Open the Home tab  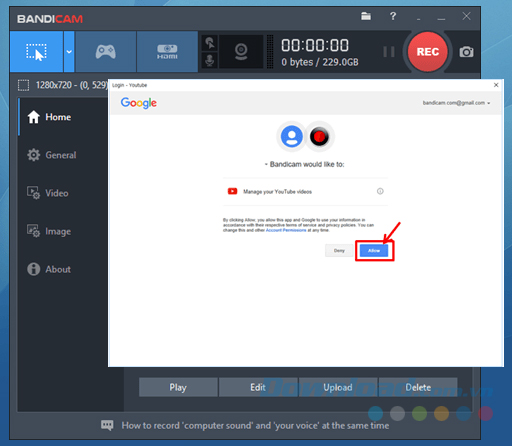coord(63,117)
